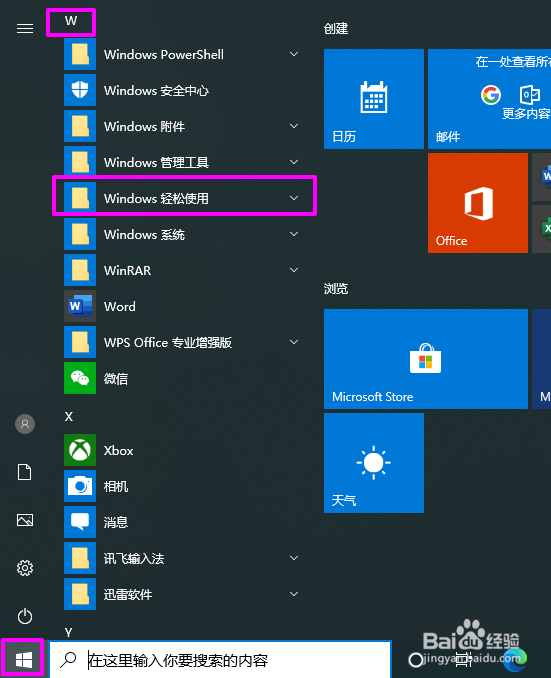Expand 迅雷软件 chevron
This screenshot has width=551, height=678.
[294, 594]
